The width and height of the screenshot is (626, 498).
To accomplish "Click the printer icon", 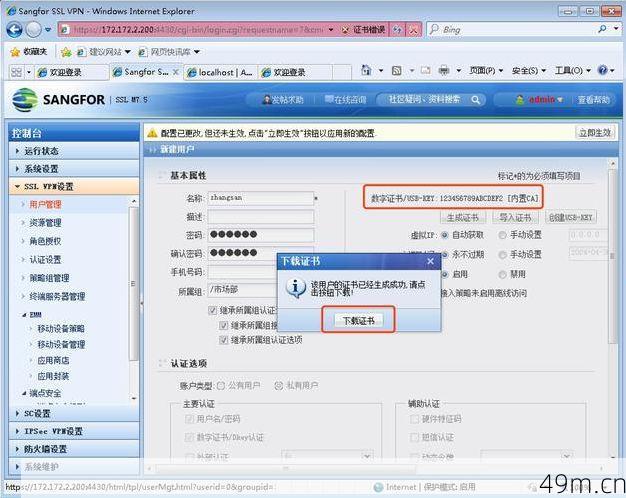I will (x=444, y=71).
